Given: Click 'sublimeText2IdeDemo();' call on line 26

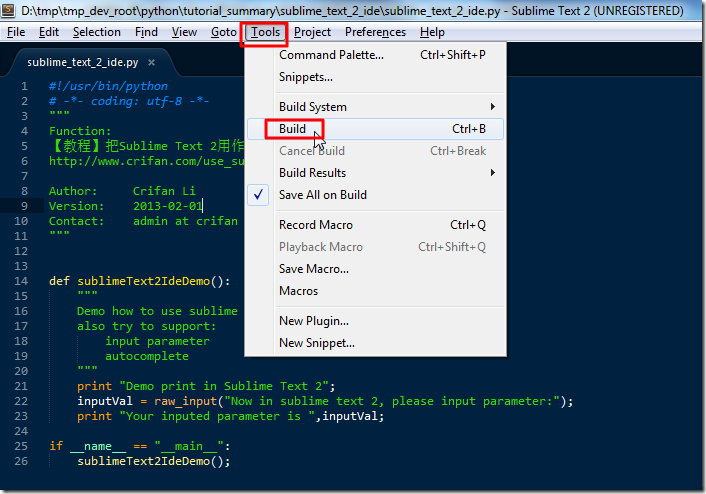Looking at the screenshot, I should (x=154, y=462).
